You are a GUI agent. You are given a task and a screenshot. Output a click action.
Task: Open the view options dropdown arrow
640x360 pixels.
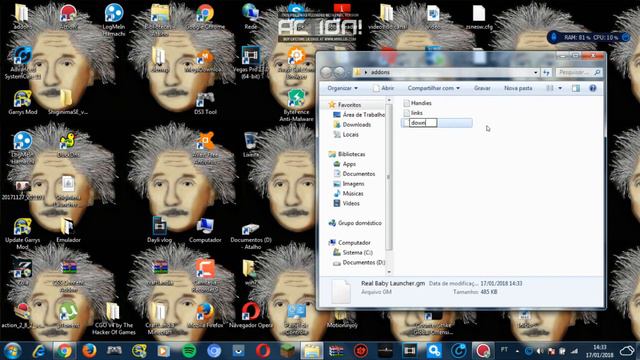click(560, 88)
